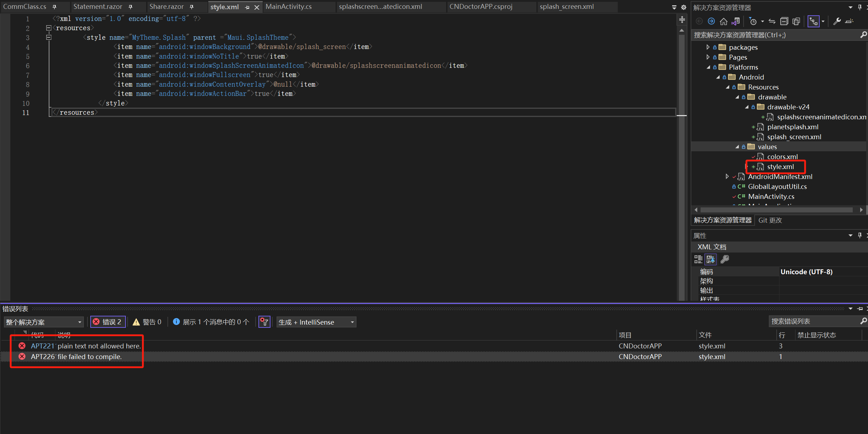
Task: Switch to Git 更改 tab
Action: pyautogui.click(x=770, y=220)
